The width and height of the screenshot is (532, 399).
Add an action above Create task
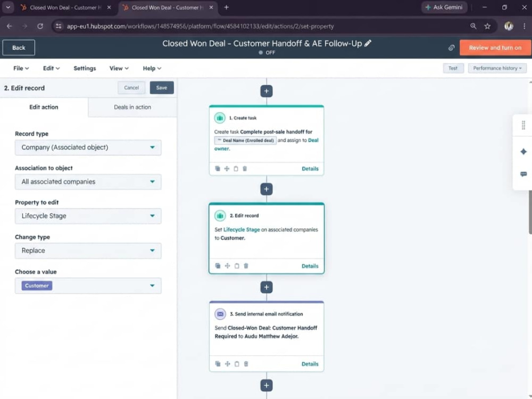[267, 91]
